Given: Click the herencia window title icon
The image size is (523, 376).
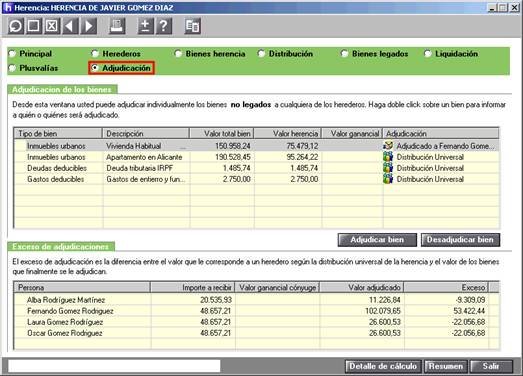Looking at the screenshot, I should (8, 7).
